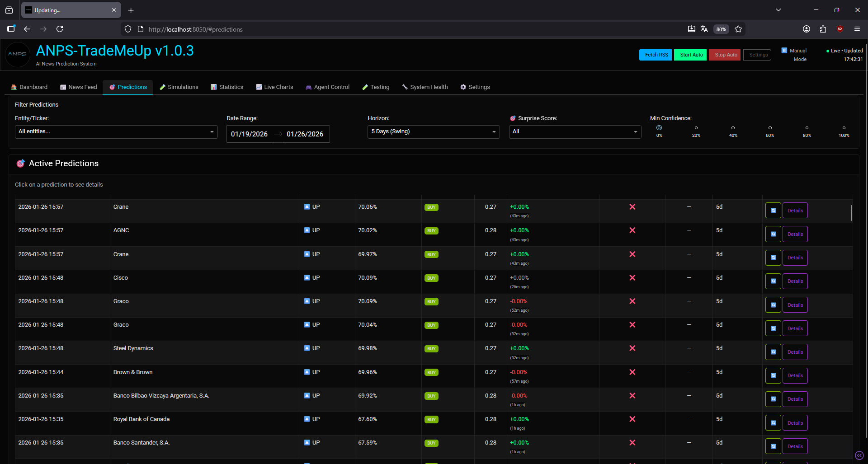Image resolution: width=868 pixels, height=464 pixels.
Task: Open Details for the Brown & Brown prediction
Action: 795,375
